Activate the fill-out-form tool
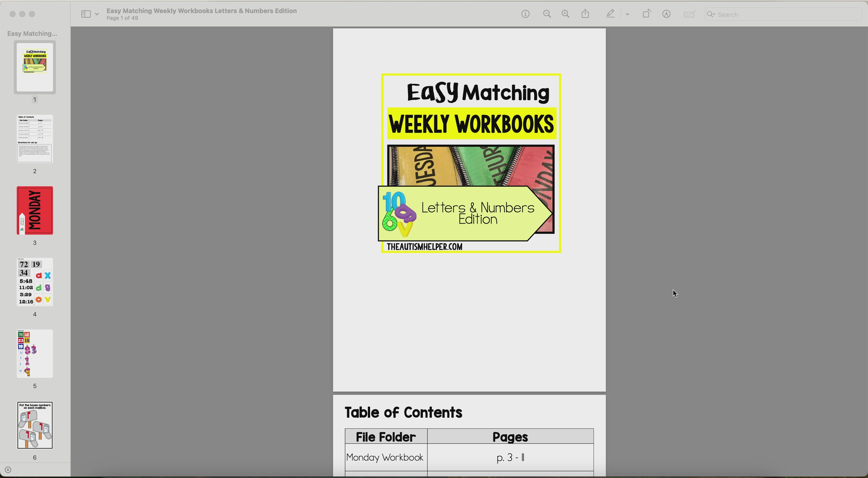Viewport: 868px width, 478px height. coord(690,14)
